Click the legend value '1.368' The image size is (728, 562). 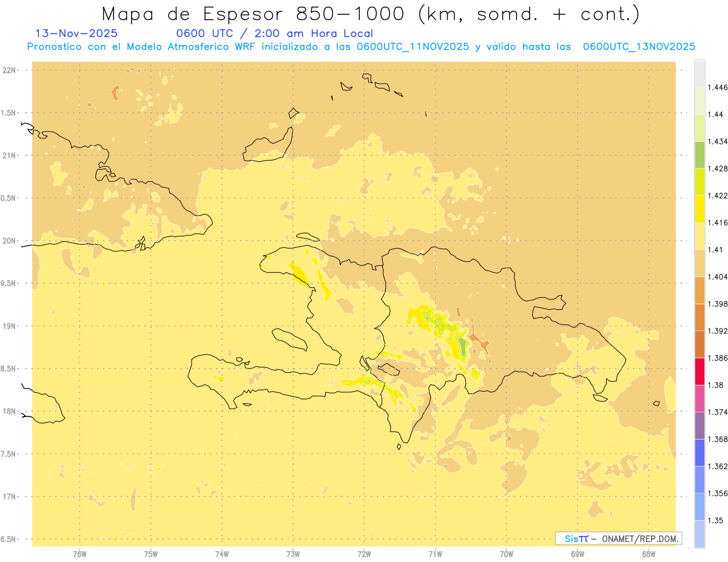(718, 439)
